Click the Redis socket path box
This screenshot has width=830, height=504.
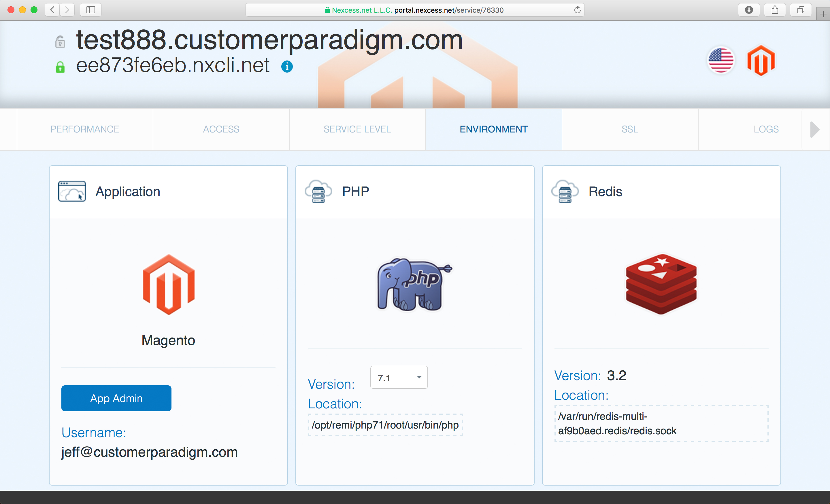(x=661, y=424)
